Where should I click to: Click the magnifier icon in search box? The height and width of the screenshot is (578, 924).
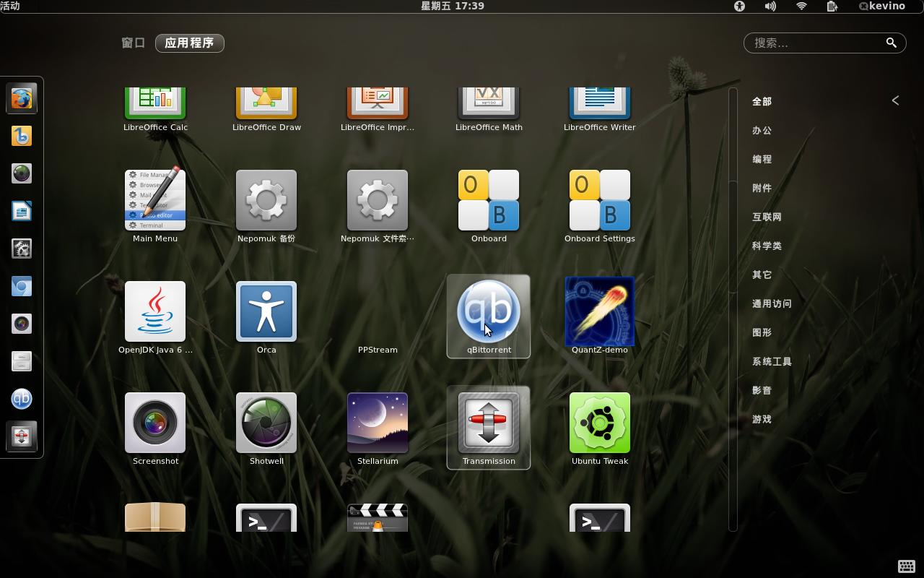[x=892, y=43]
